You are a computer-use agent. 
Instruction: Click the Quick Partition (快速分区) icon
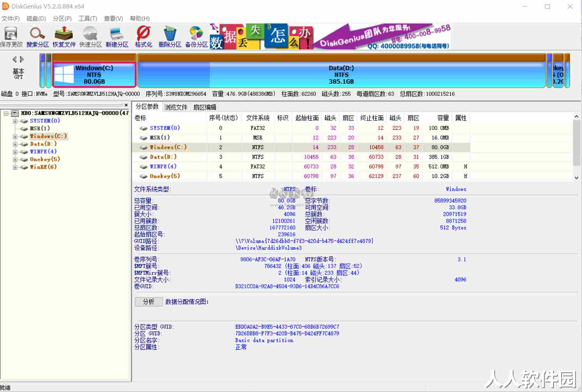point(91,37)
